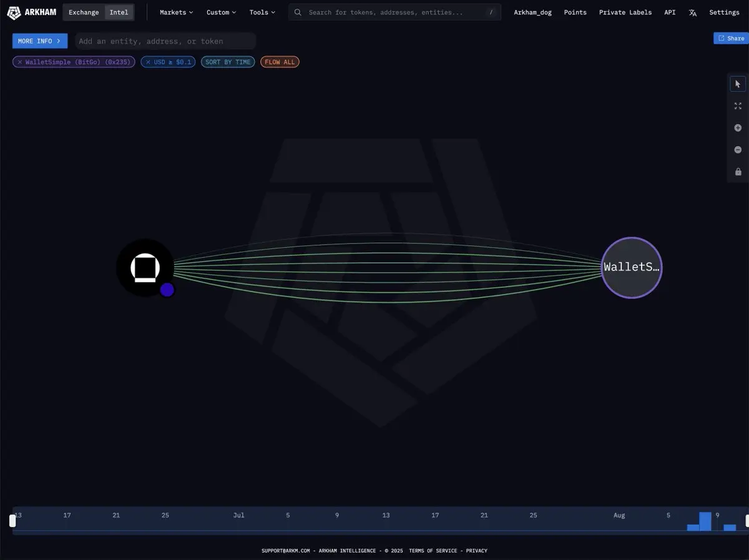Open the PRIVACY link
This screenshot has width=749, height=560.
pyautogui.click(x=477, y=551)
